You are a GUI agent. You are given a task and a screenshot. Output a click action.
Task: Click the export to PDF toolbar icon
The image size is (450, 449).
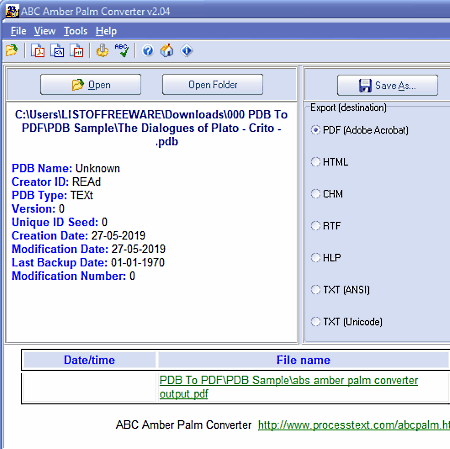pyautogui.click(x=38, y=51)
